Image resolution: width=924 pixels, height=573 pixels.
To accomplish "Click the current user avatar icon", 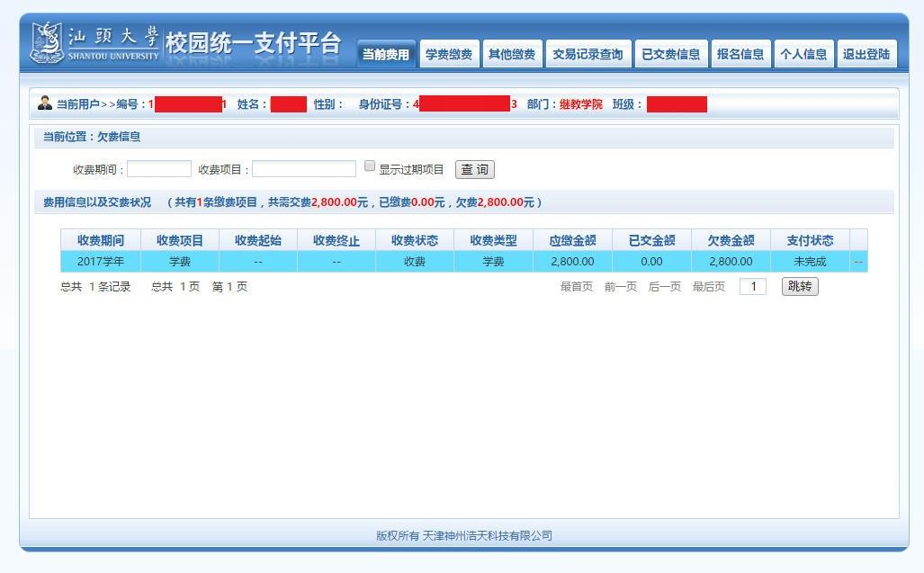I will [x=45, y=103].
